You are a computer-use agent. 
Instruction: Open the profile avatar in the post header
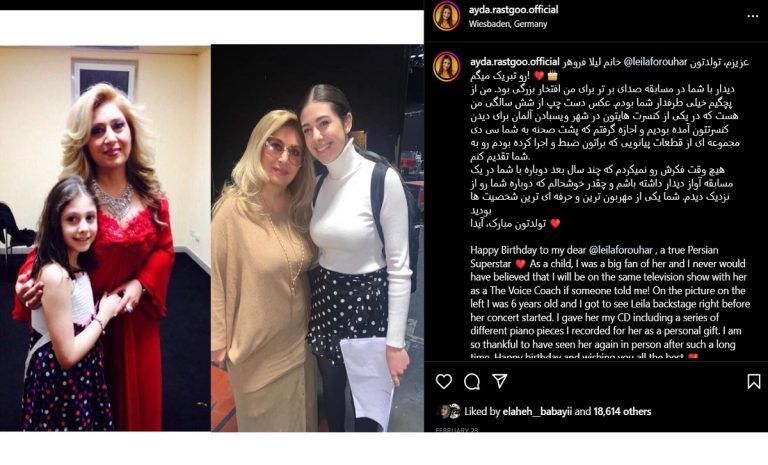tap(446, 16)
